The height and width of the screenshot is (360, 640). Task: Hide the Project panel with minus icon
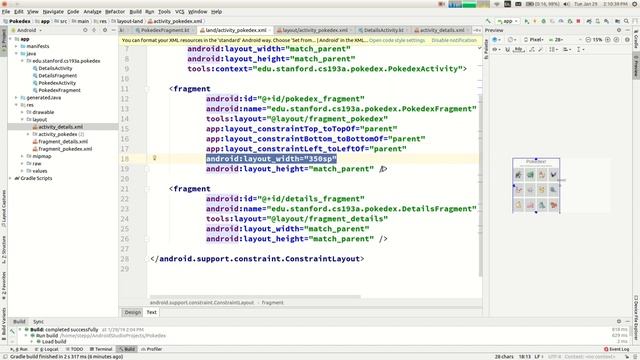(x=113, y=30)
